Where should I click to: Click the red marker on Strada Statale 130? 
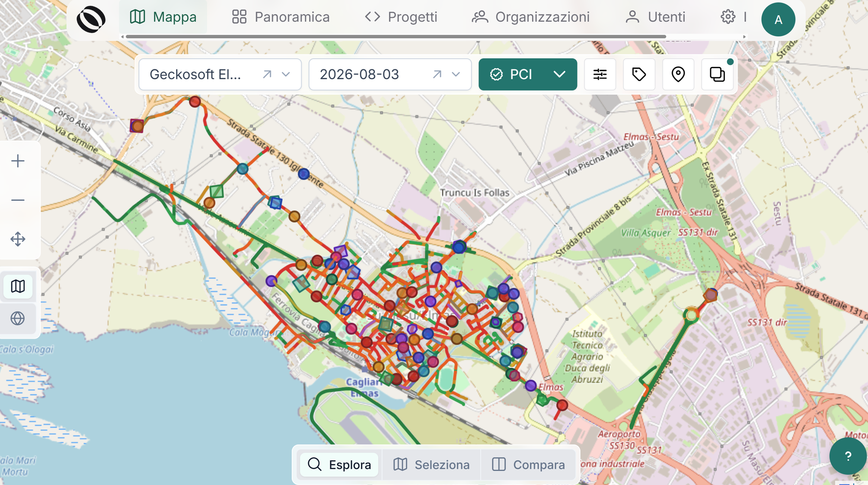(195, 102)
